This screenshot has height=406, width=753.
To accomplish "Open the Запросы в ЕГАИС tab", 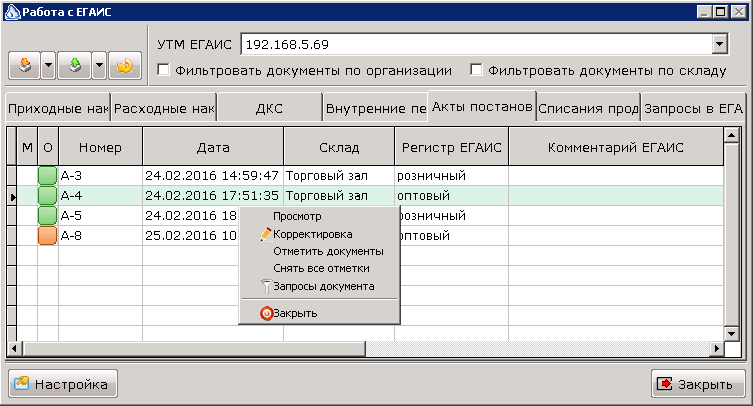I will click(x=693, y=109).
